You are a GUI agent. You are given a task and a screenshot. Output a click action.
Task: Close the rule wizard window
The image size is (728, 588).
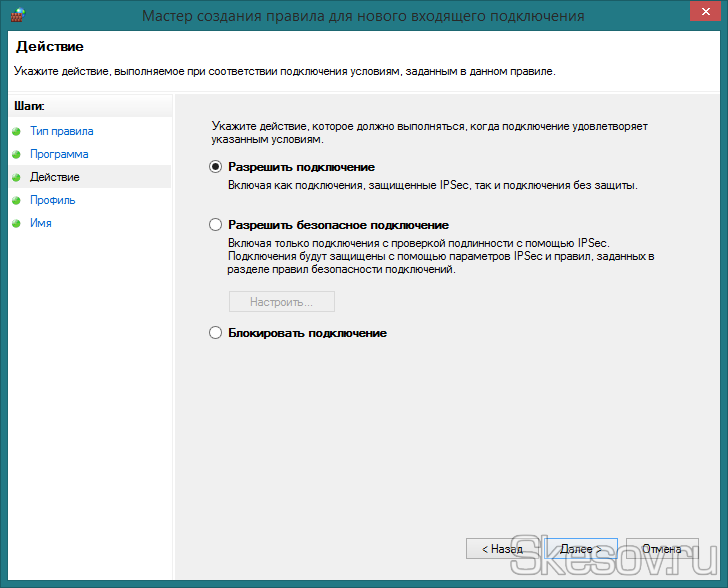point(702,14)
